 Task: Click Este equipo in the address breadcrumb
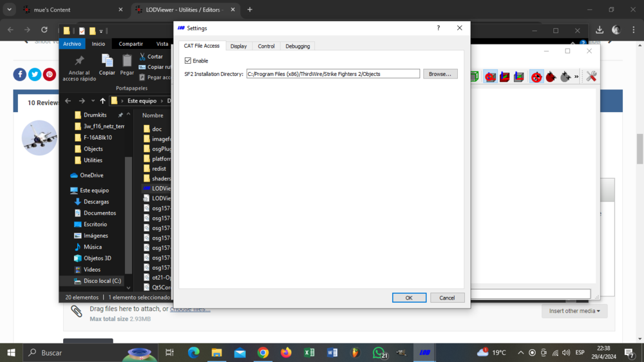142,100
